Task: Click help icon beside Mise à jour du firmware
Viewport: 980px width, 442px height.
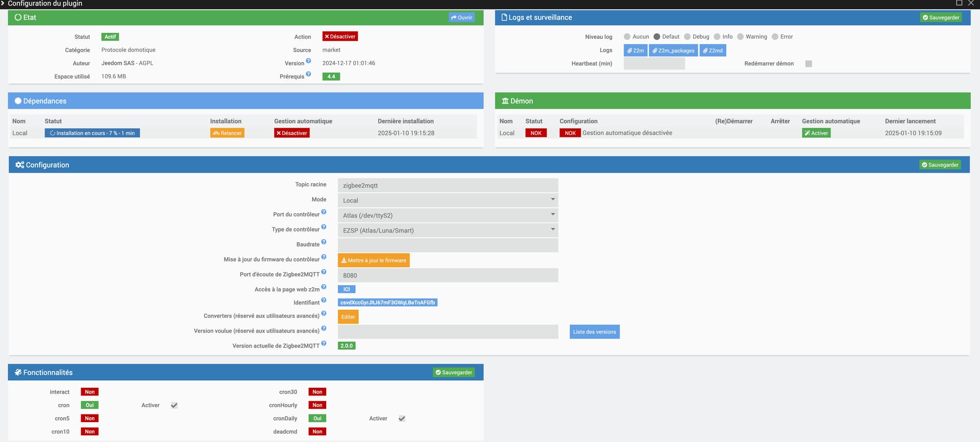Action: click(x=324, y=257)
